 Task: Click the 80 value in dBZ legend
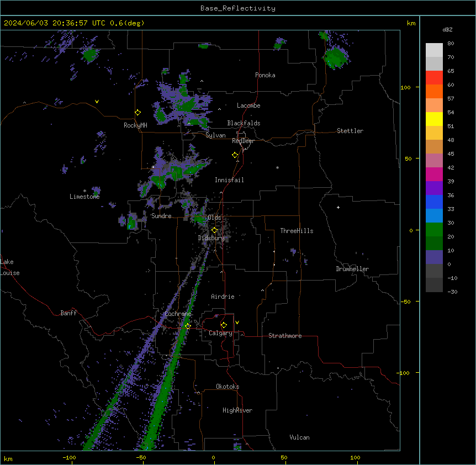(451, 44)
